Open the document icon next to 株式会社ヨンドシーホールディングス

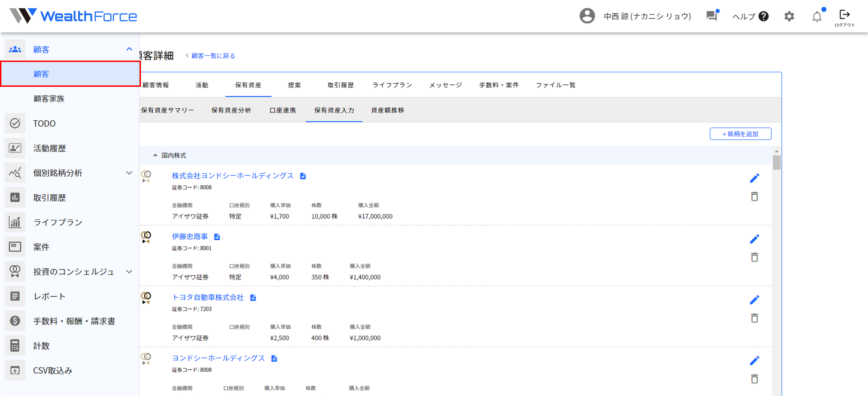303,176
